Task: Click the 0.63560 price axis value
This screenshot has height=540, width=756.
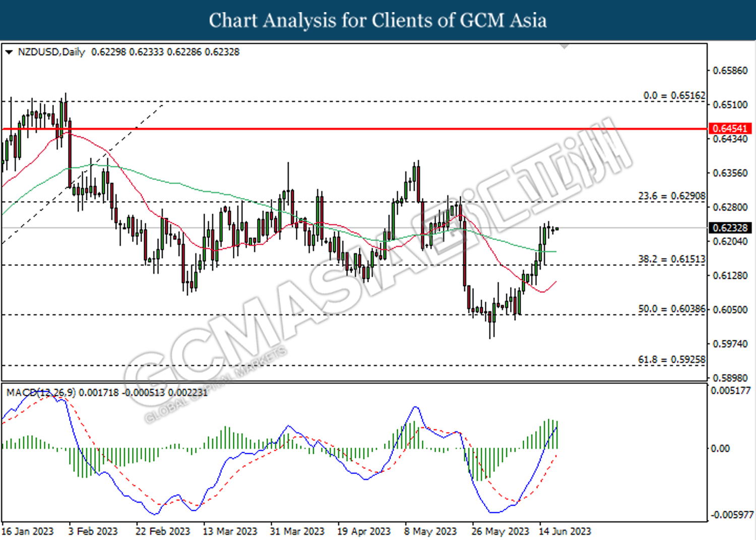Action: tap(730, 173)
